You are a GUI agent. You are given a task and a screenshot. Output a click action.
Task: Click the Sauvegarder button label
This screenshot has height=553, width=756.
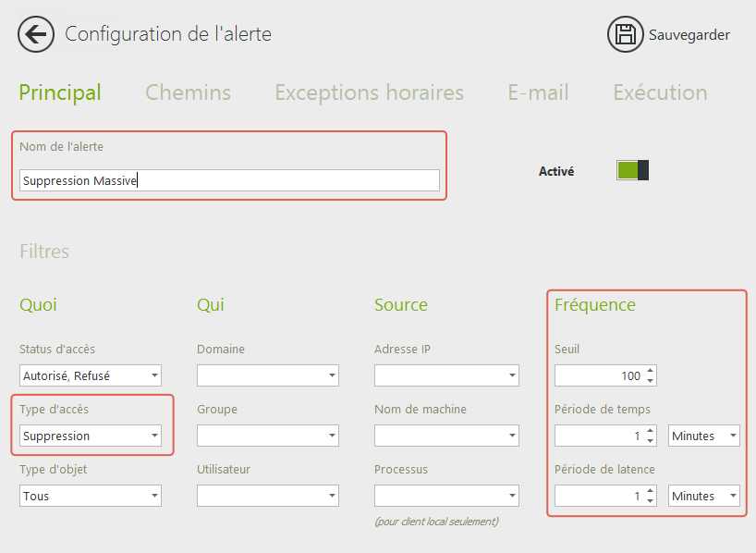coord(689,35)
